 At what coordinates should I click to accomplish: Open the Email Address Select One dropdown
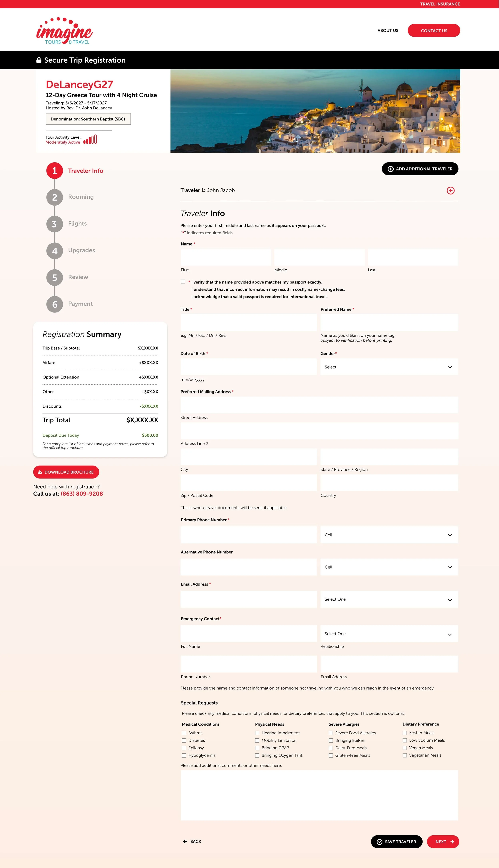(x=389, y=599)
